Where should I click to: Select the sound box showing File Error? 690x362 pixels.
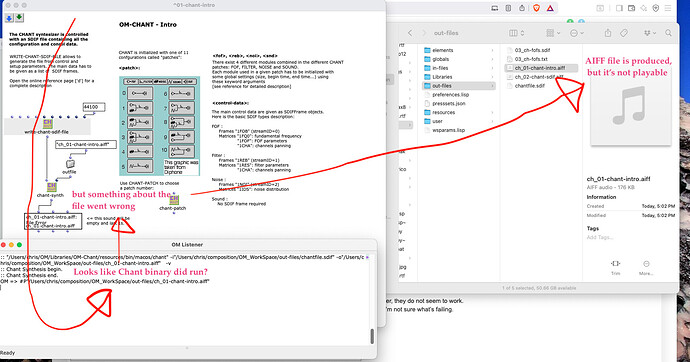click(53, 221)
